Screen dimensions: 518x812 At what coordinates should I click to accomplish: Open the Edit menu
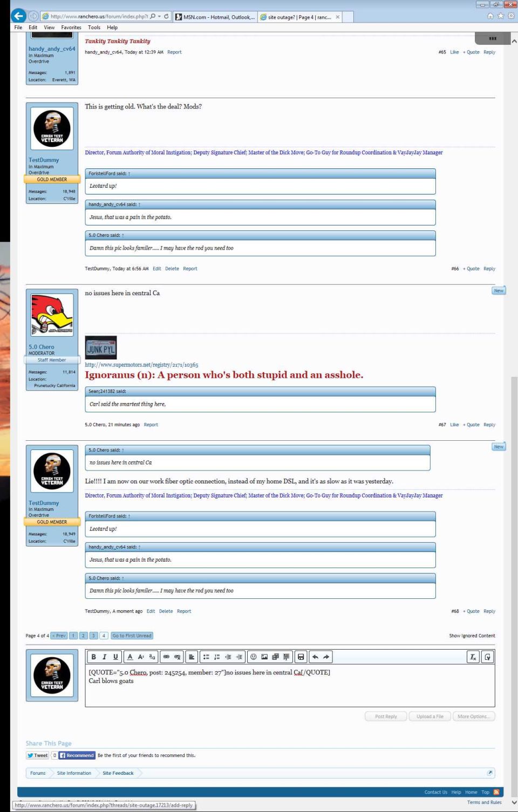pyautogui.click(x=33, y=28)
